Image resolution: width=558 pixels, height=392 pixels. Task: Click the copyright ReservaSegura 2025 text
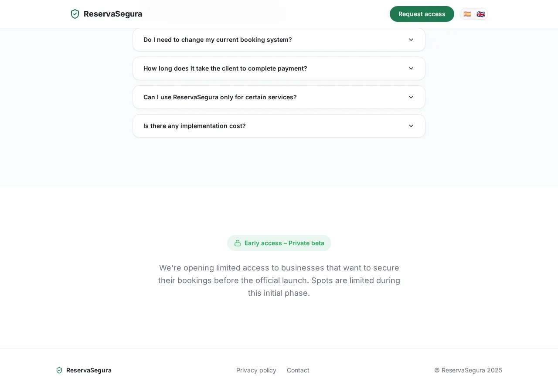(x=468, y=370)
